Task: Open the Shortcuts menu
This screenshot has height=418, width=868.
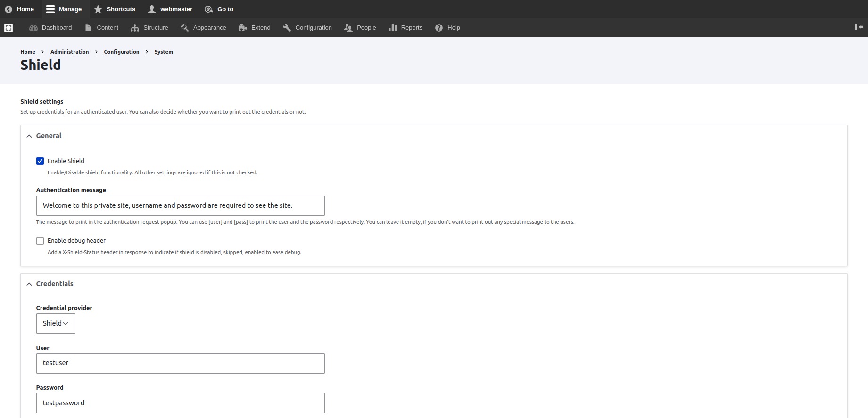Action: click(x=115, y=9)
